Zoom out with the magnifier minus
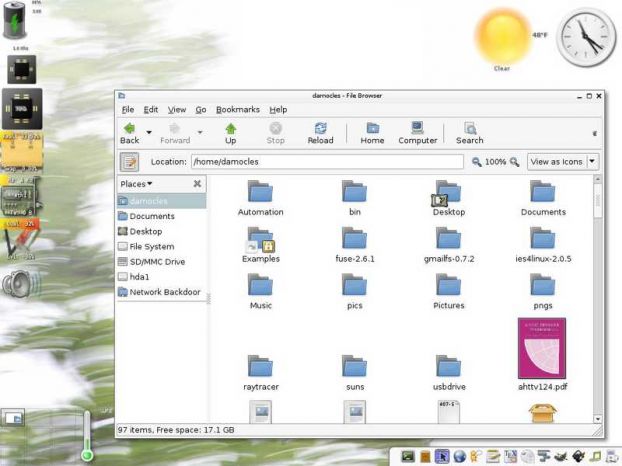Image resolution: width=622 pixels, height=466 pixels. pyautogui.click(x=476, y=162)
